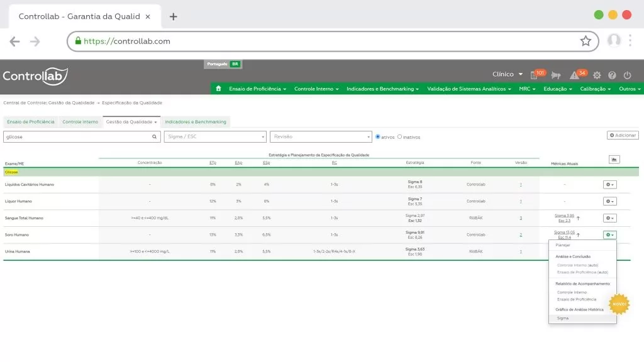
Task: Open the Revisão dropdown
Action: coord(321,136)
